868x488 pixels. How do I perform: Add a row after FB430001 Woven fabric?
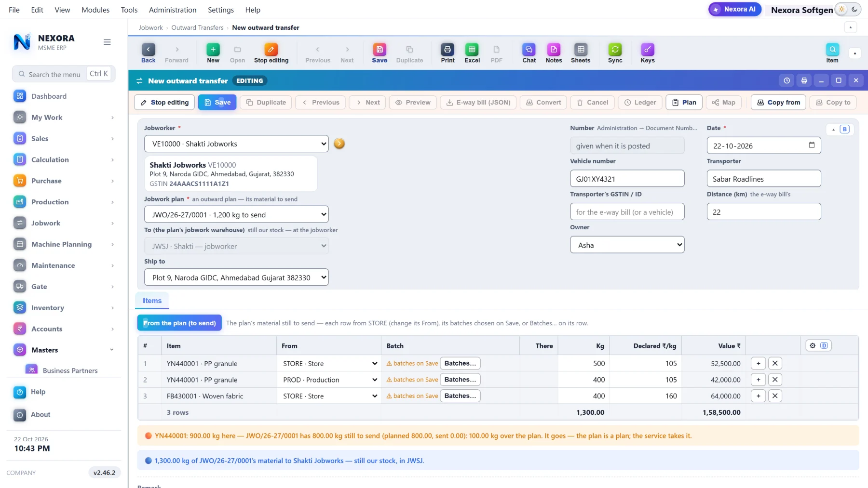[758, 396]
